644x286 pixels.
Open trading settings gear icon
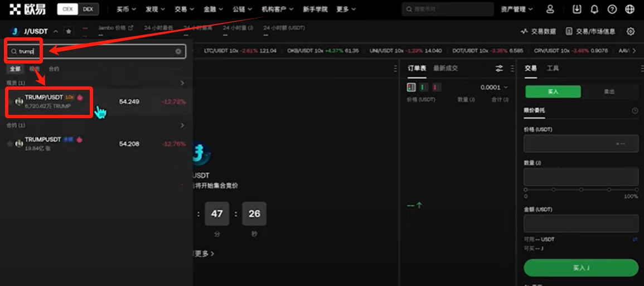(x=631, y=31)
